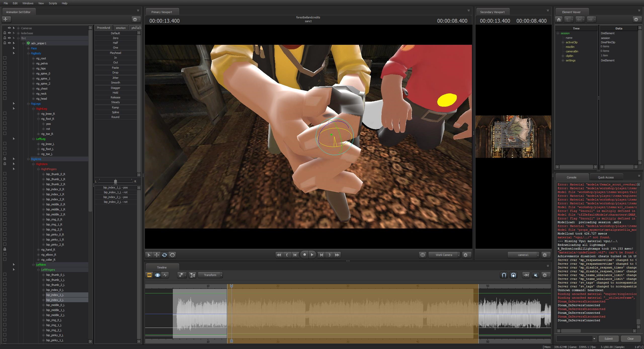Open the Work Camera dropdown
The image size is (644, 349).
coord(444,255)
